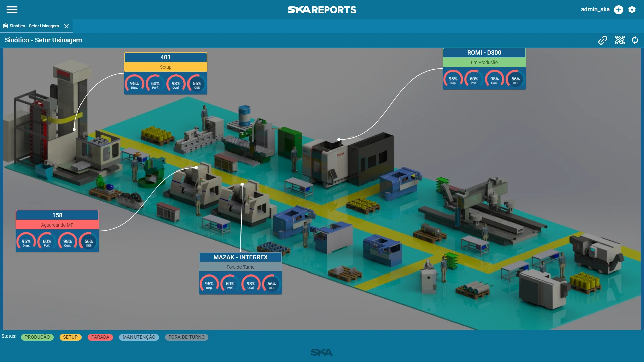The height and width of the screenshot is (362, 644).
Task: Open the settings gear icon
Action: (x=632, y=10)
